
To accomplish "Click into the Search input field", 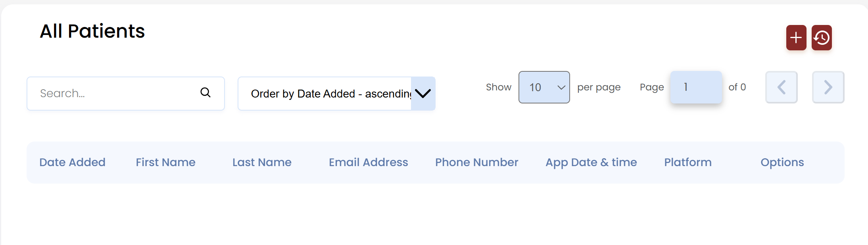I will click(x=115, y=94).
